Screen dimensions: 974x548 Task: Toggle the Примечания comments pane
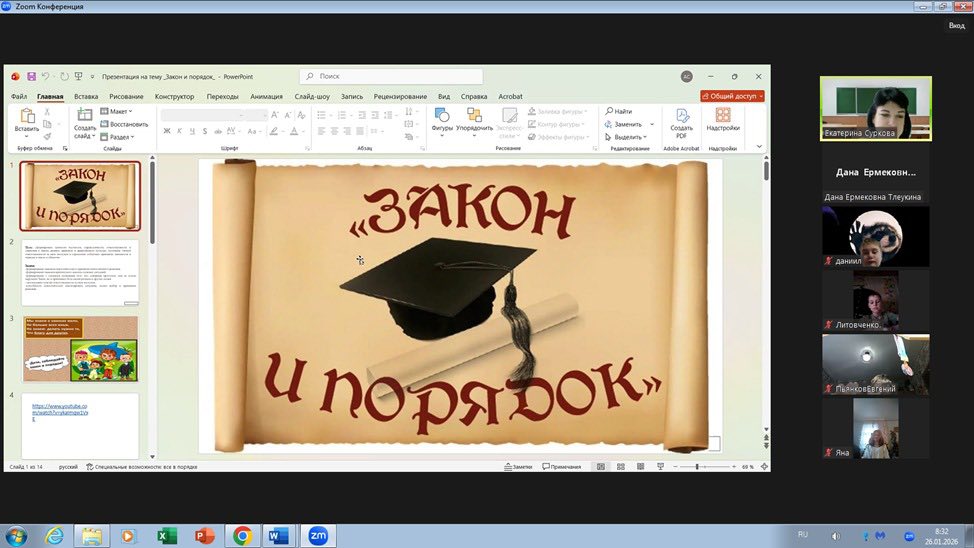[x=561, y=467]
